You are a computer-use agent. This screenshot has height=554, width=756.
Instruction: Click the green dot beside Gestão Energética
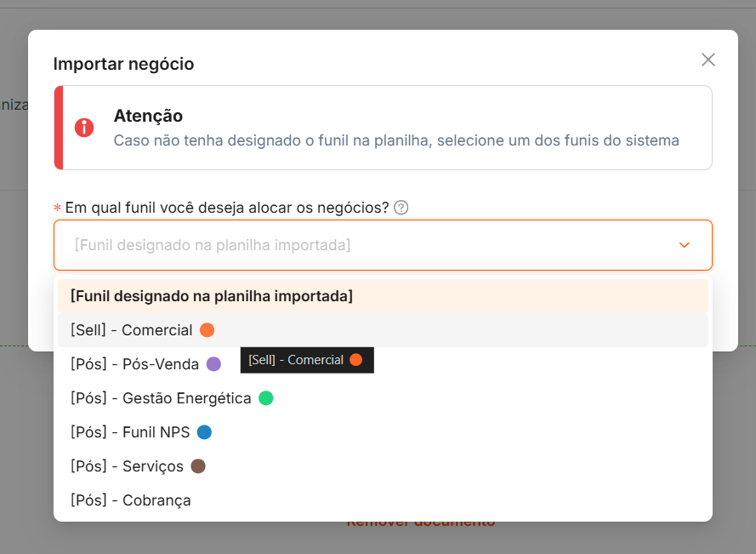(x=266, y=398)
